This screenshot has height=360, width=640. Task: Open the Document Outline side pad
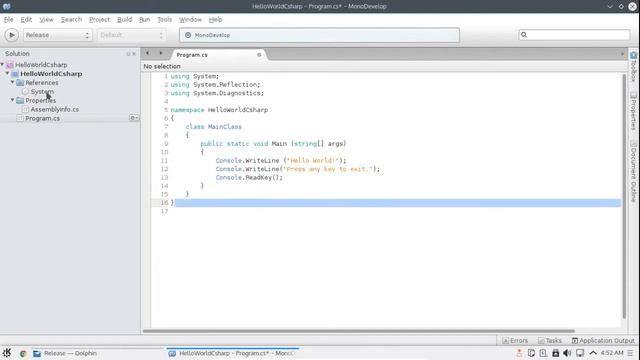tap(633, 171)
